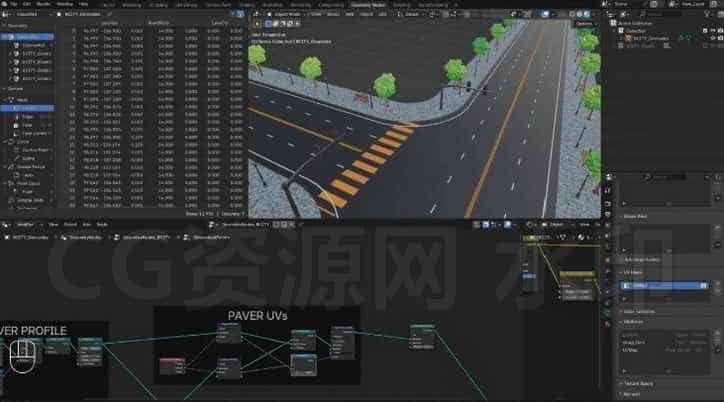
Task: Open the Object Data properties tab (green)
Action: [608, 312]
